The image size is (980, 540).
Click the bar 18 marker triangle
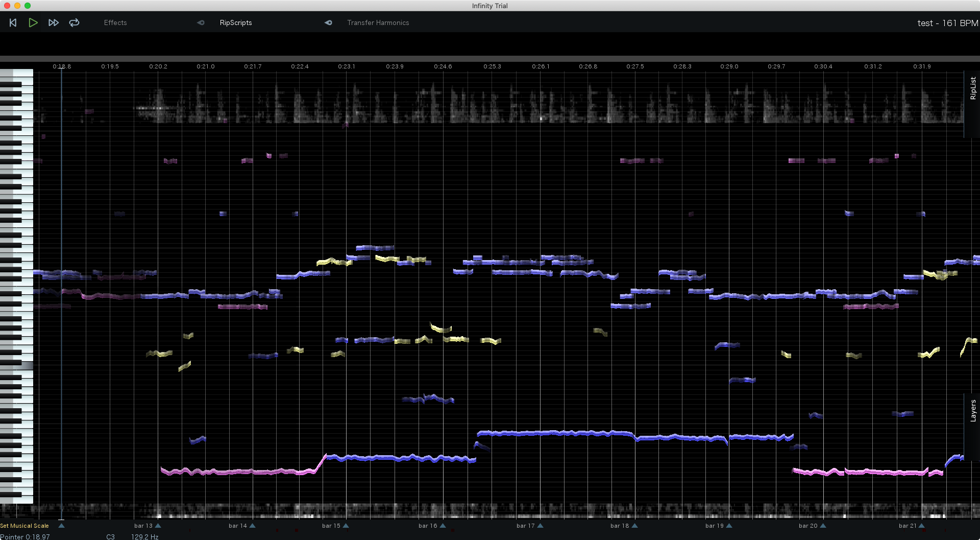[x=635, y=526]
